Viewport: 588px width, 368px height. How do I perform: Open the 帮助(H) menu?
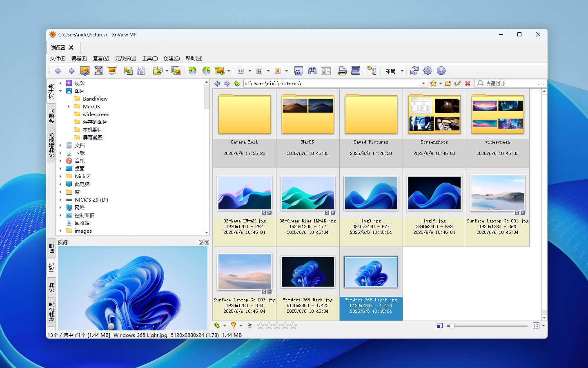194,58
